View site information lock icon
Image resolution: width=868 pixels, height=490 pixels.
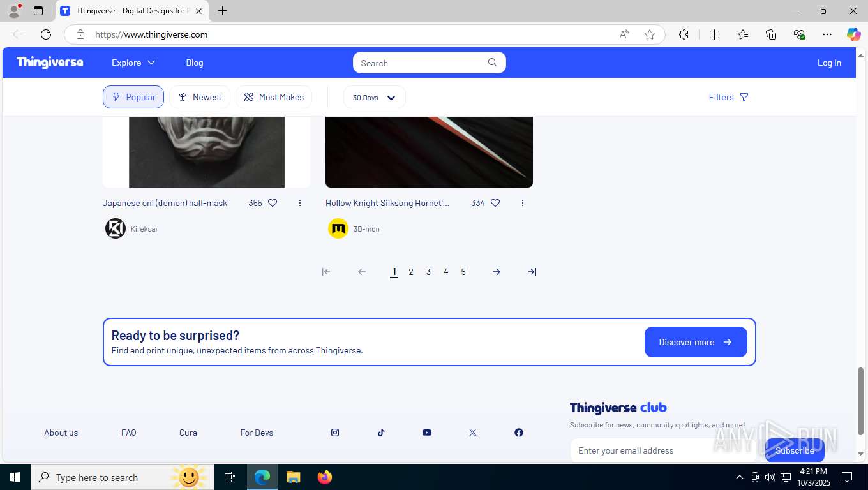(x=80, y=34)
